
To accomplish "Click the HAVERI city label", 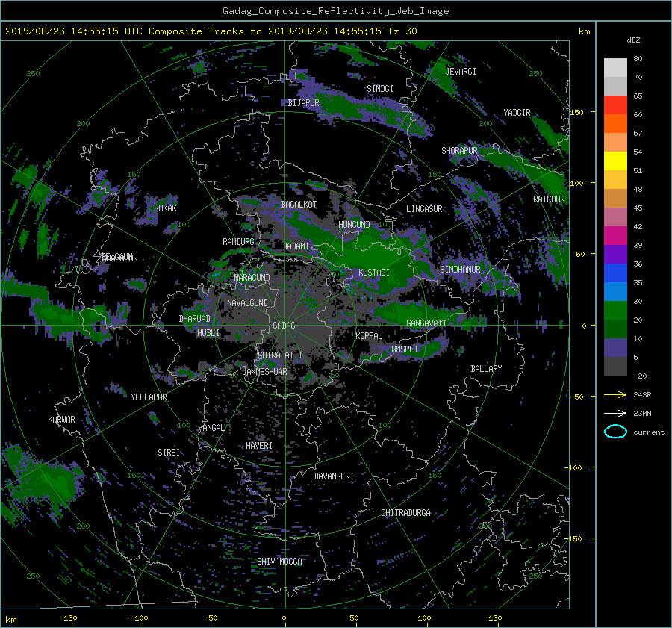I will [x=259, y=447].
